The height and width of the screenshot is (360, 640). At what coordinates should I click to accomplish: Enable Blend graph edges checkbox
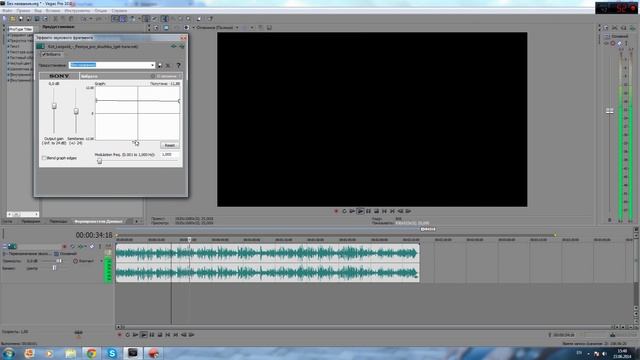pyautogui.click(x=44, y=158)
